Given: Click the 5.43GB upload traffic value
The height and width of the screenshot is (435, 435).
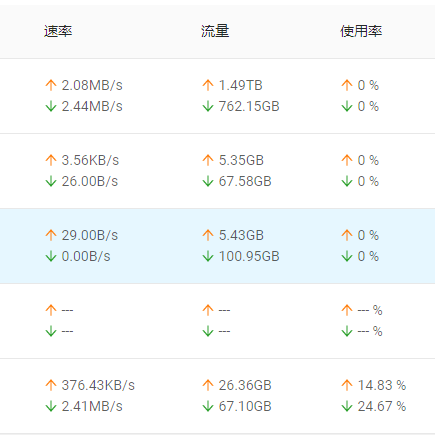Looking at the screenshot, I should [241, 235].
